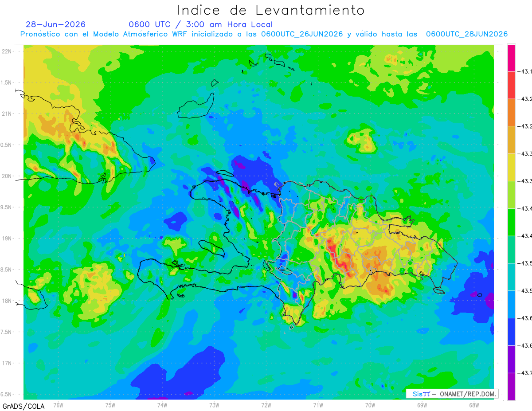The height and width of the screenshot is (411, 532).
Task: Pick the violet color bar segment
Action: click(x=511, y=360)
